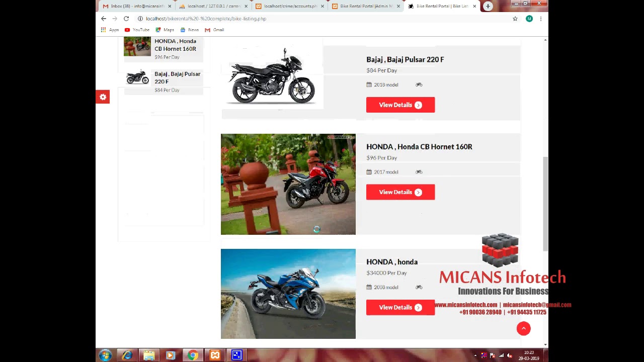Image resolution: width=644 pixels, height=362 pixels.
Task: Click the browser forward arrow
Action: [115, 19]
